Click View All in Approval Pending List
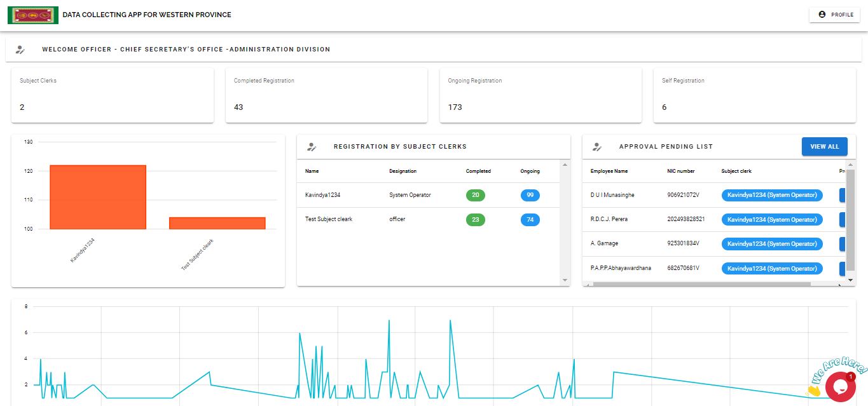 tap(825, 147)
